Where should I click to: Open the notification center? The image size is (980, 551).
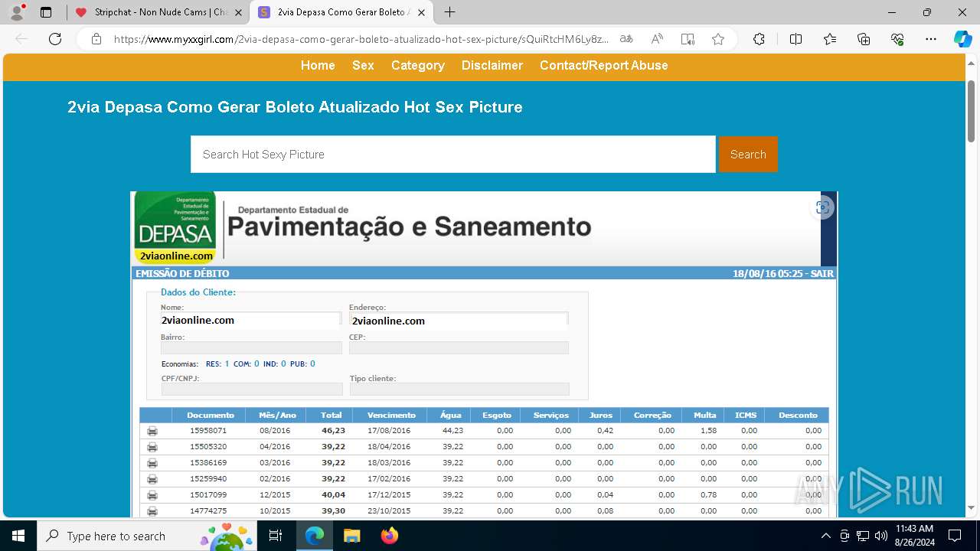(x=955, y=536)
